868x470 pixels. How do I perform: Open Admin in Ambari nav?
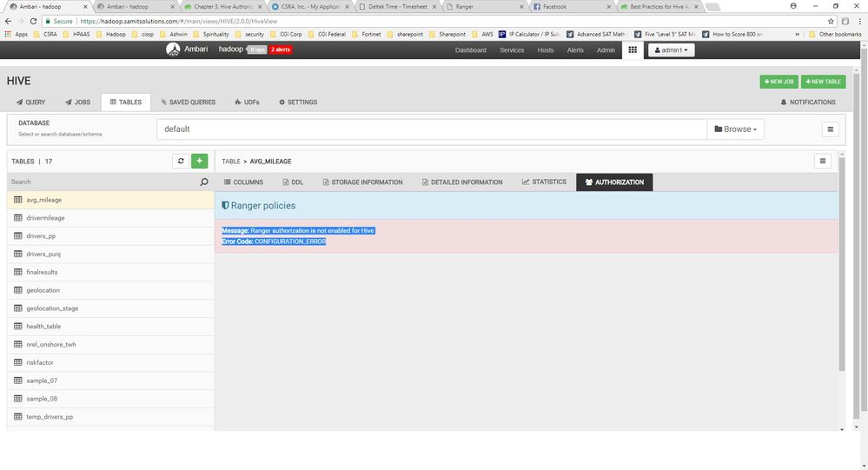tap(606, 50)
